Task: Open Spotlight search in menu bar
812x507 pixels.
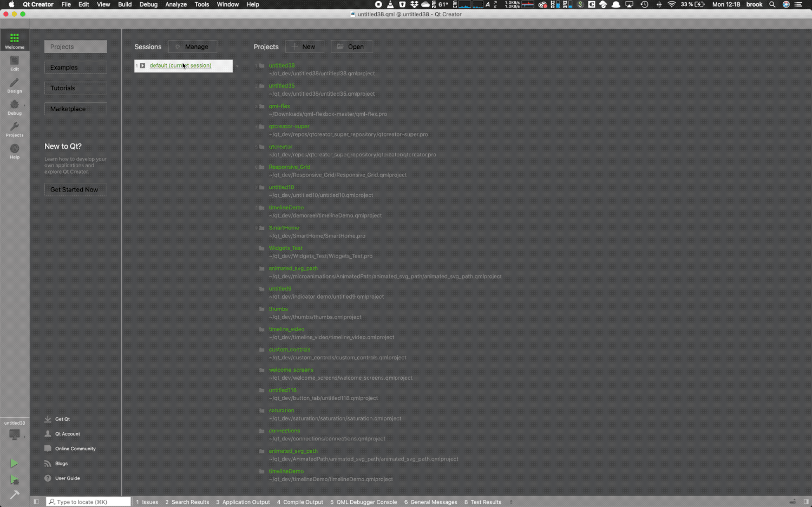Action: click(x=772, y=4)
